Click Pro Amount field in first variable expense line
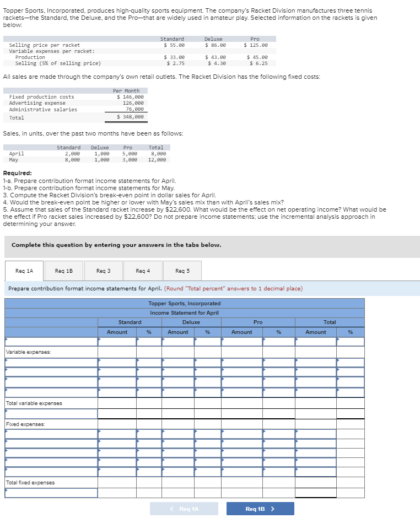The image size is (420, 518). pos(242,363)
